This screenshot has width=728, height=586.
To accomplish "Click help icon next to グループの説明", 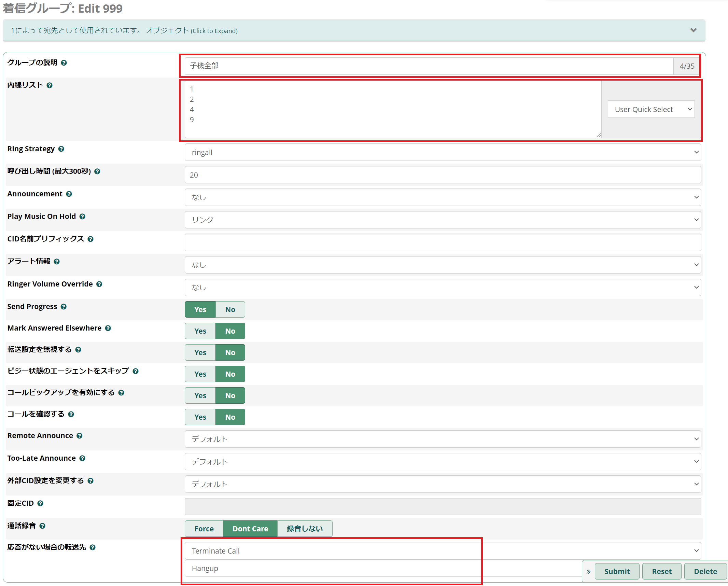I will pyautogui.click(x=64, y=63).
